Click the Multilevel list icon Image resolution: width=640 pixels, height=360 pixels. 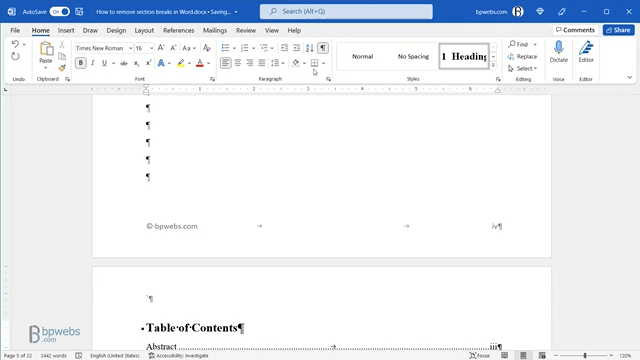[x=264, y=48]
